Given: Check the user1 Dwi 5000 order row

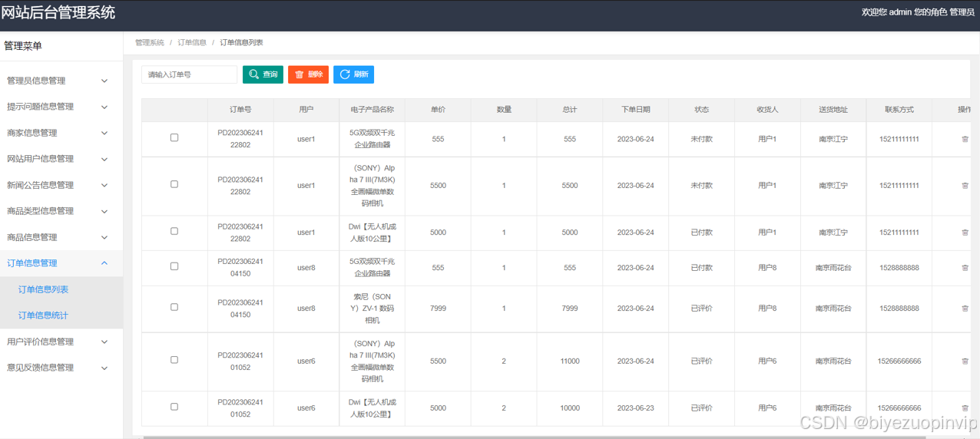Looking at the screenshot, I should point(174,231).
